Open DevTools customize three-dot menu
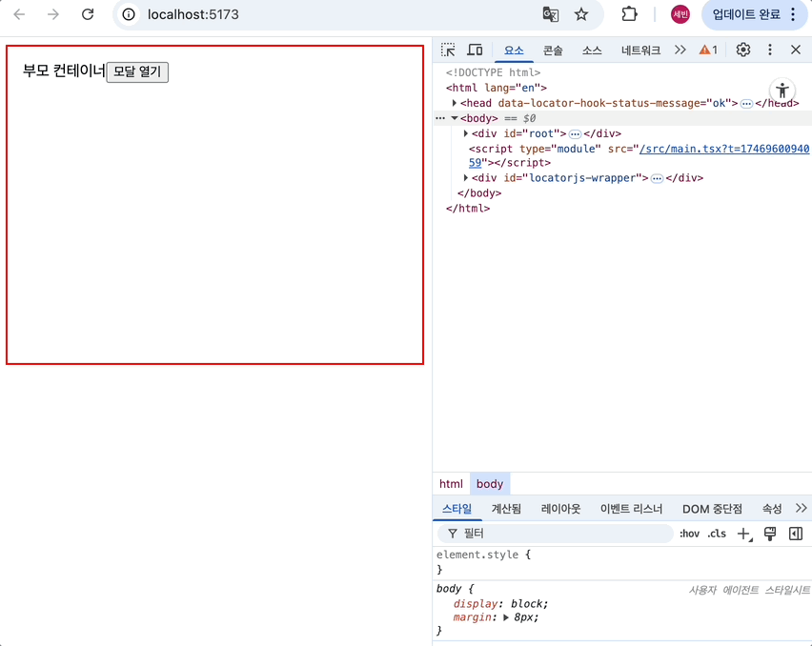The height and width of the screenshot is (646, 812). (770, 50)
